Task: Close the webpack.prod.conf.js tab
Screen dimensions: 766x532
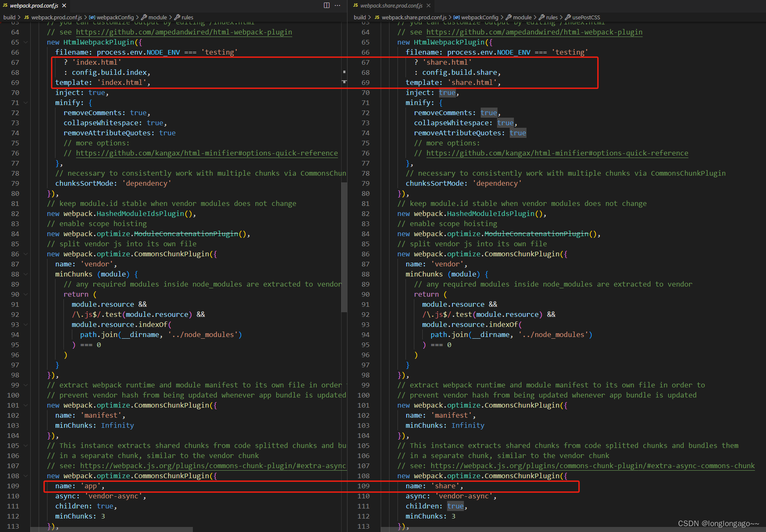Action: coord(64,5)
